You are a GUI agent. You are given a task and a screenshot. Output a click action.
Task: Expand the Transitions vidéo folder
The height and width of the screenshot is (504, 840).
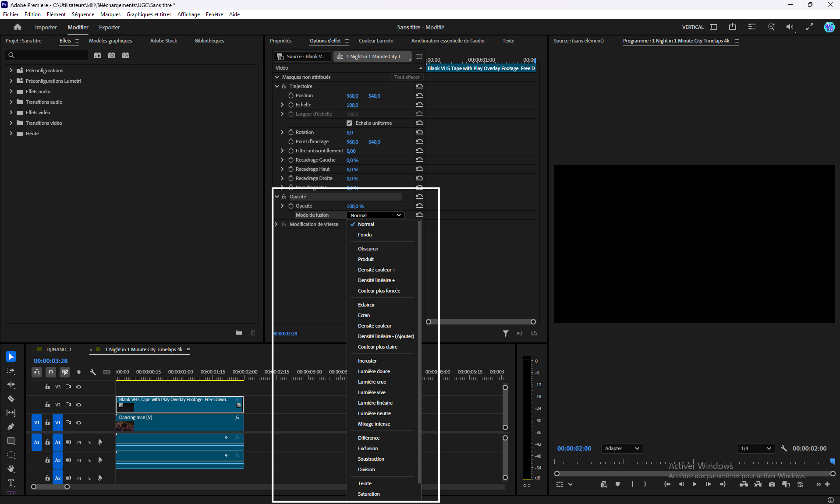click(11, 123)
